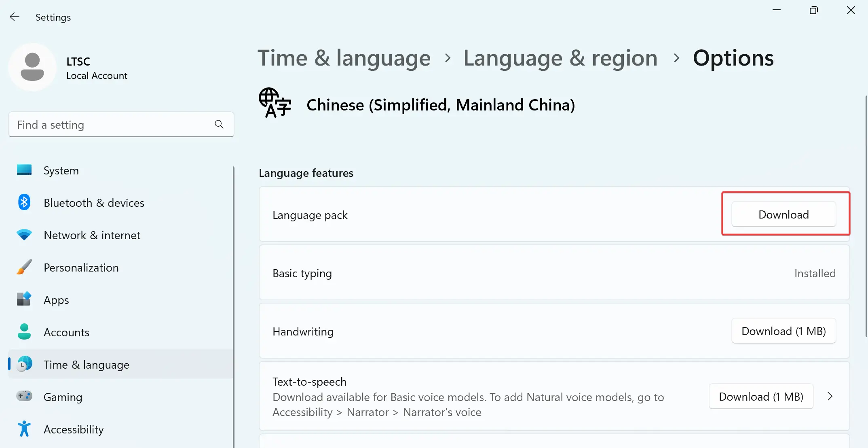Open Accessibility settings
Screen dimensions: 868x448
click(74, 429)
